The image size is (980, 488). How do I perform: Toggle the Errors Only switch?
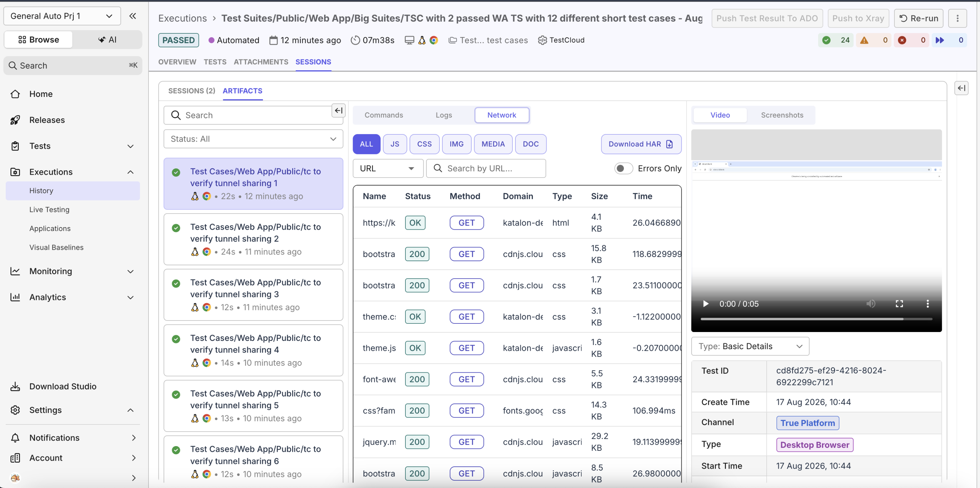(623, 168)
